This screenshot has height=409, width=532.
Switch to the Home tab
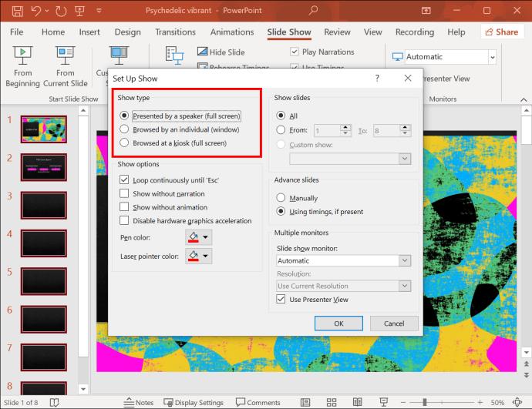(x=53, y=32)
